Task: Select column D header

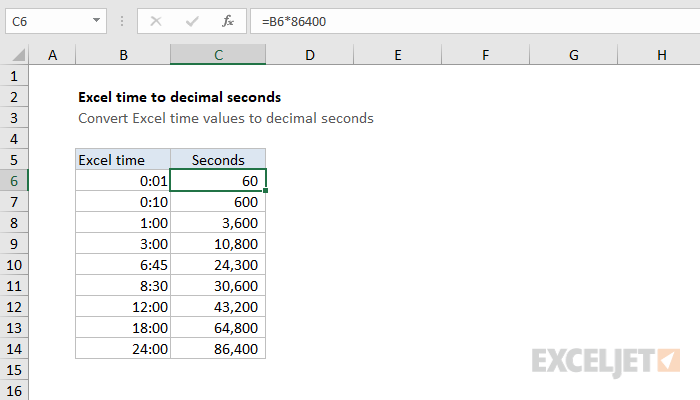Action: pyautogui.click(x=309, y=55)
